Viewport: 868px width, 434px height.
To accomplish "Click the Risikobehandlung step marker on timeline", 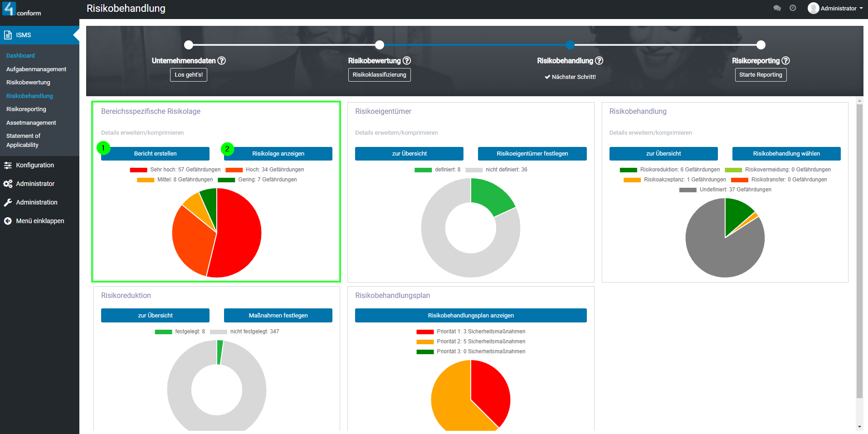I will pyautogui.click(x=570, y=45).
